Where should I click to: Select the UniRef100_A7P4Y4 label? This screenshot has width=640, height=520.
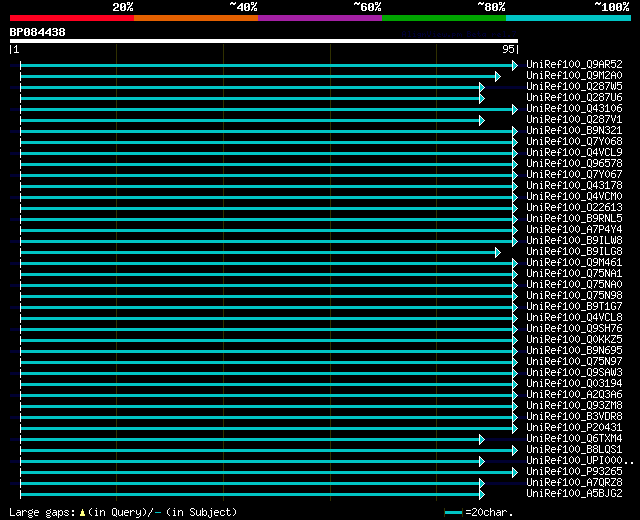574,230
